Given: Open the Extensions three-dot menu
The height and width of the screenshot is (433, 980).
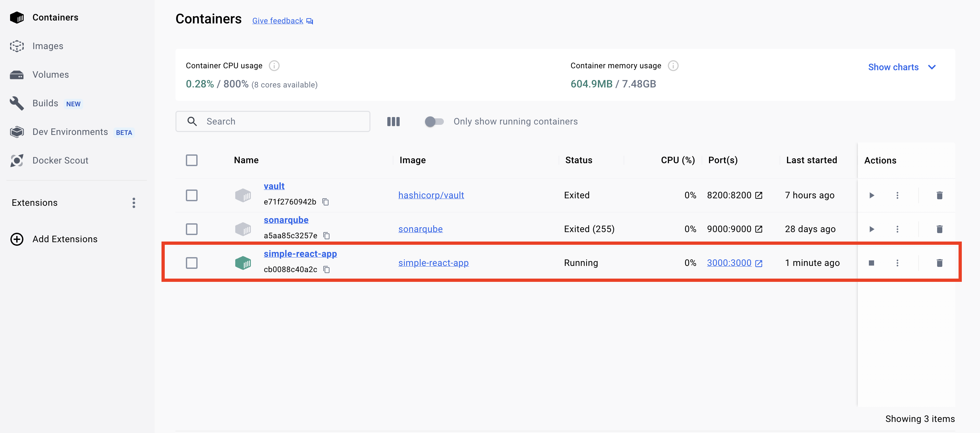Looking at the screenshot, I should point(134,203).
